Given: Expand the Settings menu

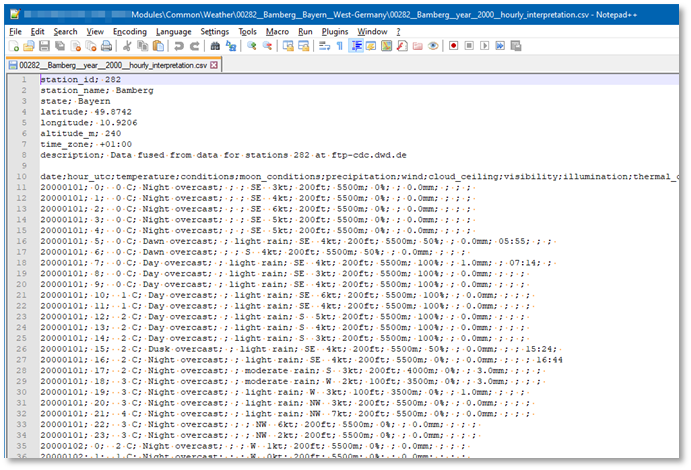Looking at the screenshot, I should (x=214, y=32).
